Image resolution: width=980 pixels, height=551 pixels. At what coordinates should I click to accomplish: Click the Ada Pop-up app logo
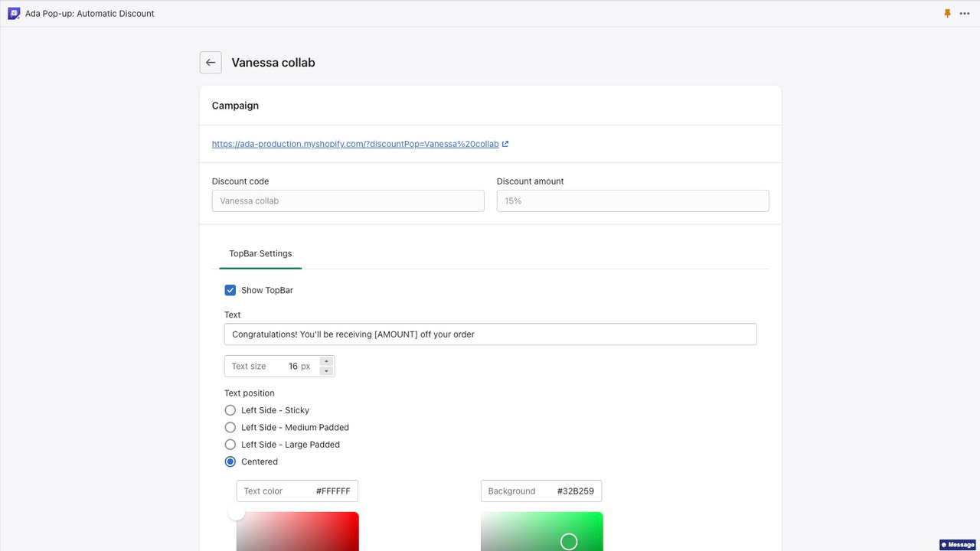click(13, 13)
